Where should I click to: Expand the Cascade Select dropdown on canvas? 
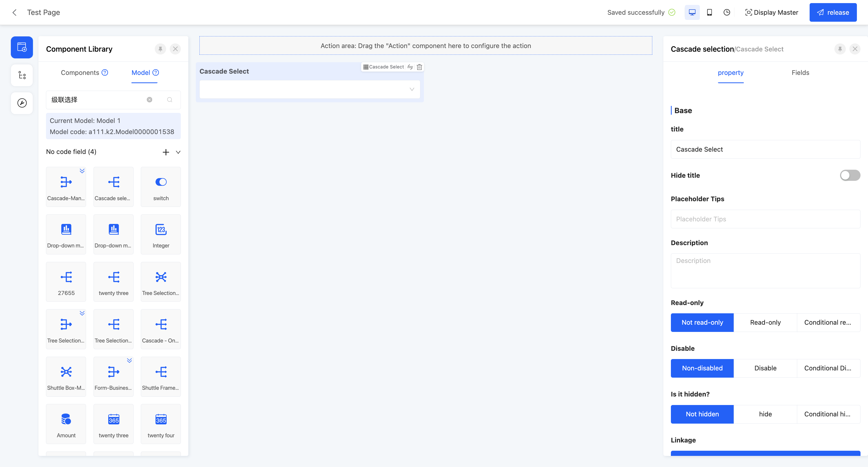point(412,89)
